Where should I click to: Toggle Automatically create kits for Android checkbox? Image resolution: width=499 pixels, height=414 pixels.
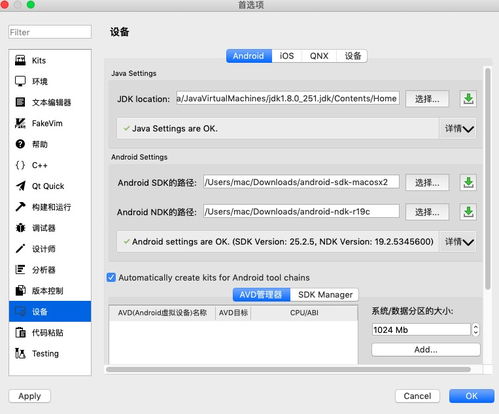pos(111,277)
